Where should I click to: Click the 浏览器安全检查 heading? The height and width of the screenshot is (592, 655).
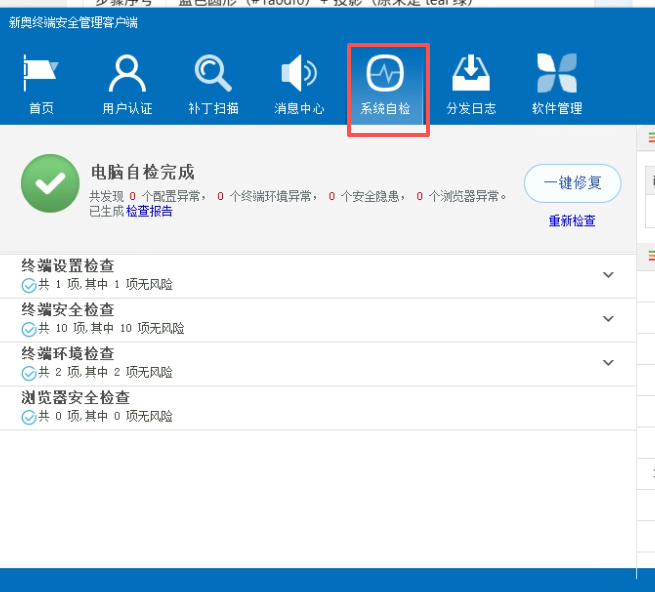coord(76,397)
